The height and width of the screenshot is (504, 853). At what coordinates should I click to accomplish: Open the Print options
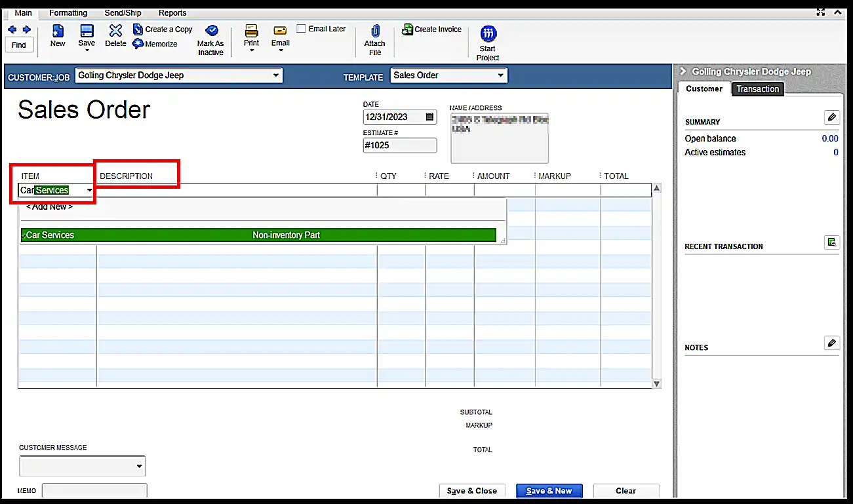(252, 39)
